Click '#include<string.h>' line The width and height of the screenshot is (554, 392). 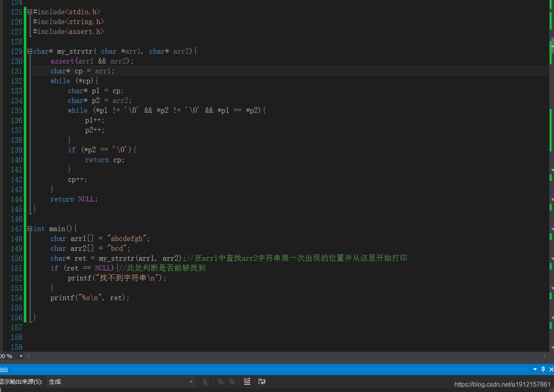point(69,22)
